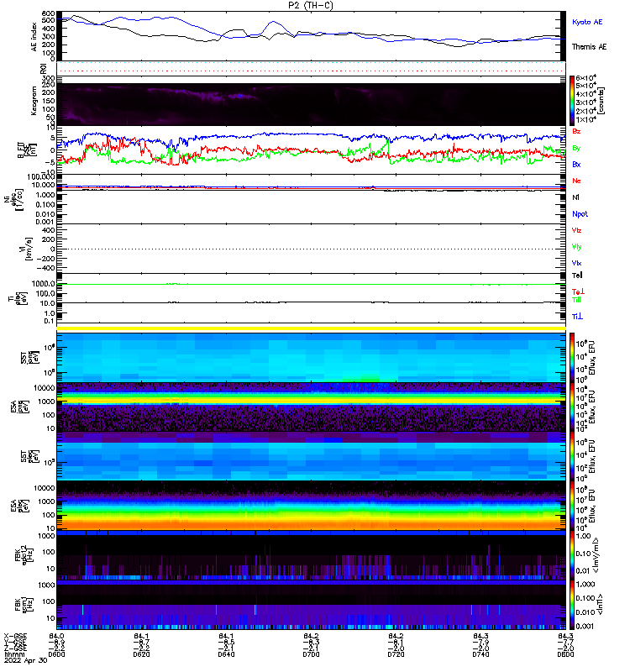Image resolution: width=630 pixels, height=672 pixels.
Task: Click the Keogram counts color bar
Action: click(x=572, y=100)
